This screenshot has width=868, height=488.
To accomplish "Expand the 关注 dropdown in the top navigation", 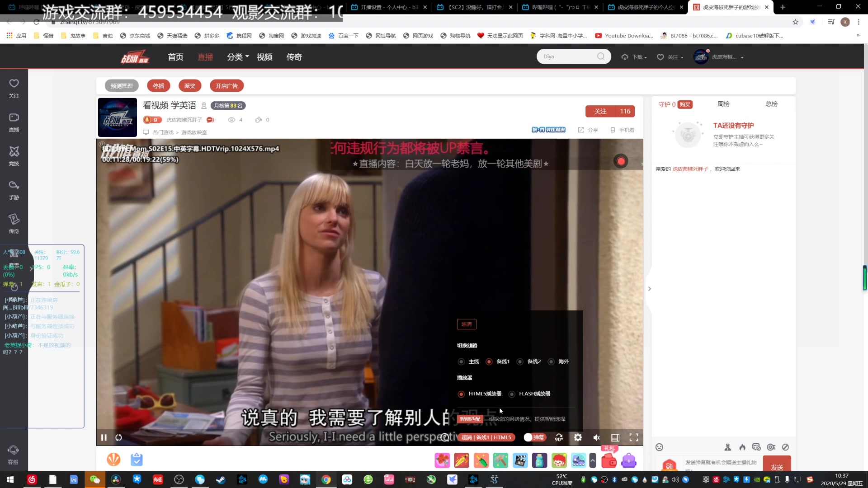I will [x=670, y=57].
